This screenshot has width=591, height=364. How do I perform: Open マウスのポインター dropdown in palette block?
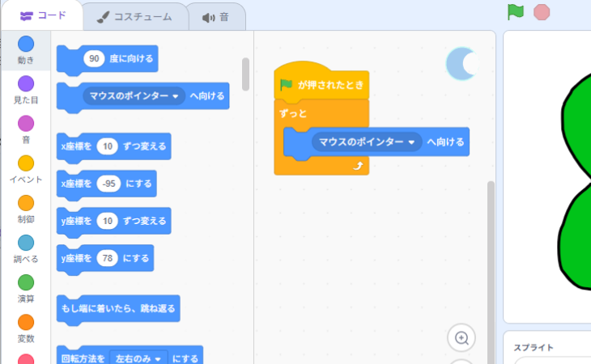(134, 96)
